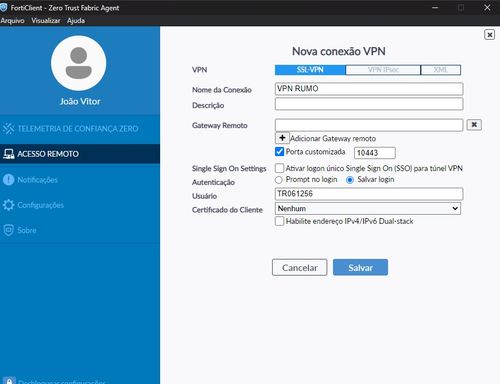This screenshot has height=384, width=500.
Task: Enable IPv4/IPv6 Dual-stack address checkbox
Action: point(279,221)
